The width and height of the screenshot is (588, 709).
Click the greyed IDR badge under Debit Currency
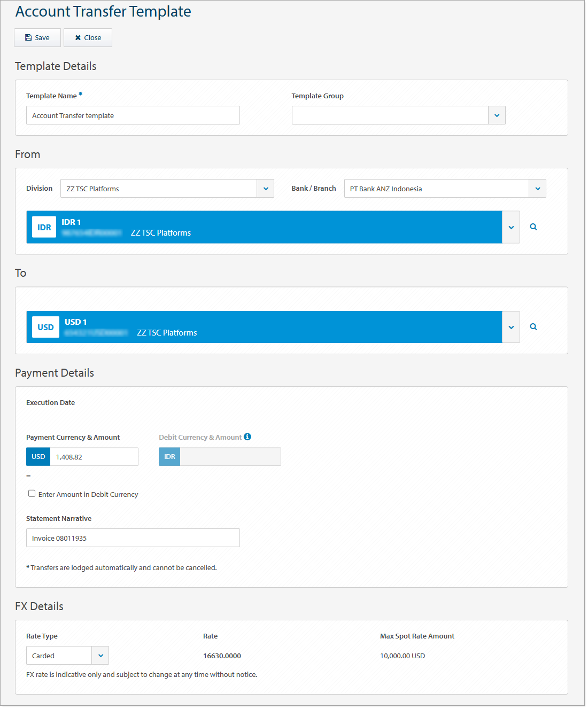click(169, 456)
